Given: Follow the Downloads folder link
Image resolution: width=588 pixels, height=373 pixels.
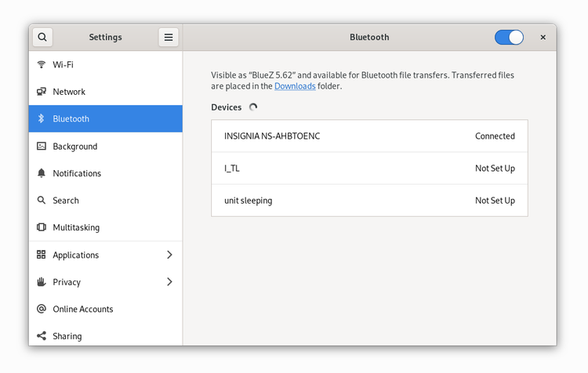Looking at the screenshot, I should [295, 86].
